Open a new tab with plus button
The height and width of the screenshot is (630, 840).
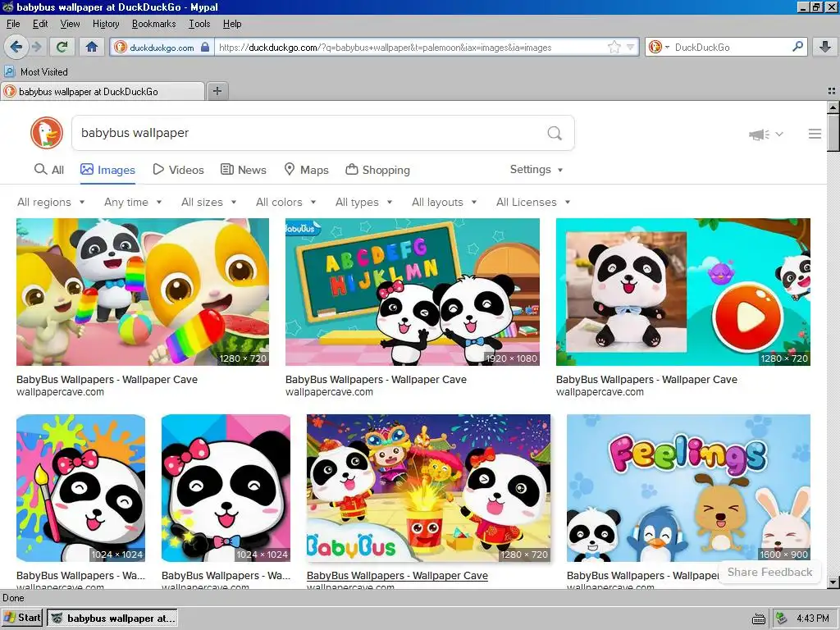pyautogui.click(x=217, y=91)
